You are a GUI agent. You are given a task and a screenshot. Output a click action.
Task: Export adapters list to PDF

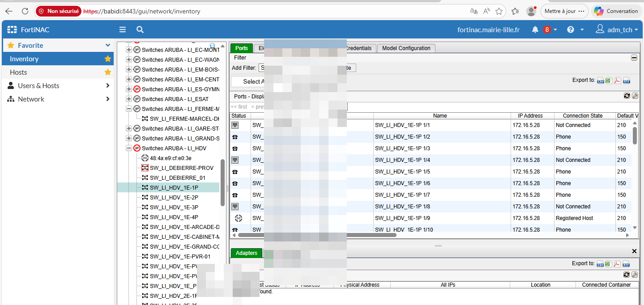point(617,264)
